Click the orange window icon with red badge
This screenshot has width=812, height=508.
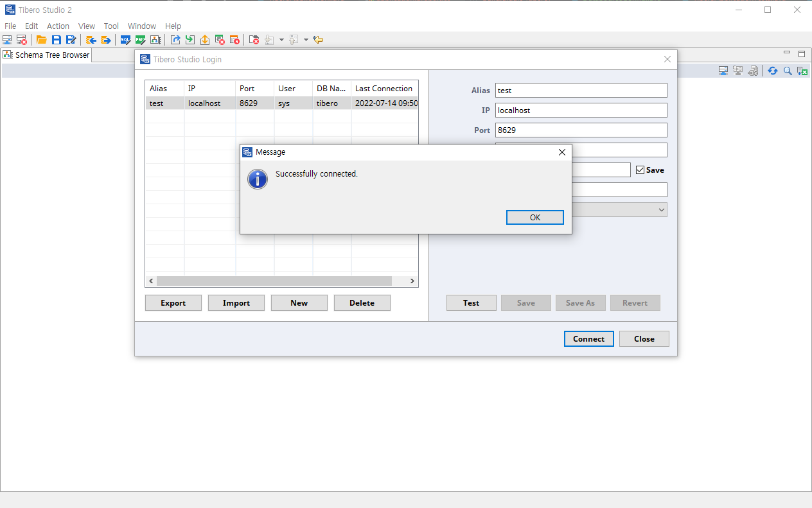pyautogui.click(x=234, y=40)
